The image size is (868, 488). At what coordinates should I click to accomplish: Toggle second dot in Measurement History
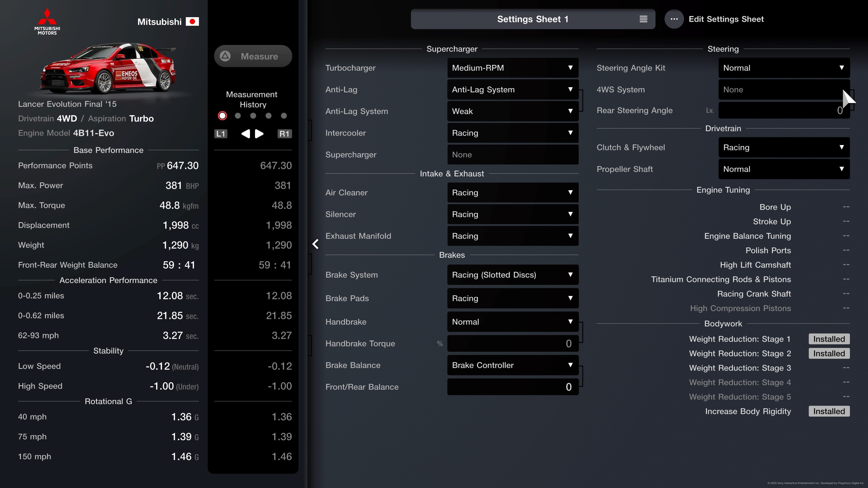click(237, 116)
